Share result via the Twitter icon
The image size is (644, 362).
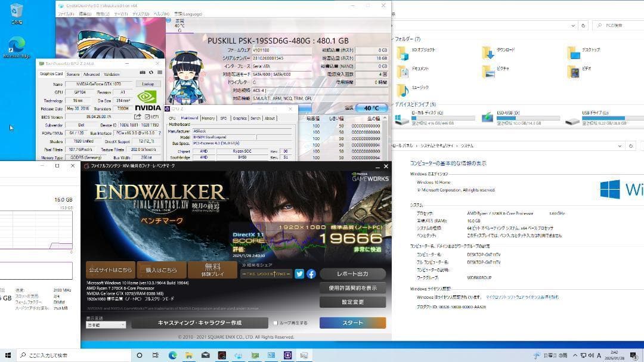(299, 274)
